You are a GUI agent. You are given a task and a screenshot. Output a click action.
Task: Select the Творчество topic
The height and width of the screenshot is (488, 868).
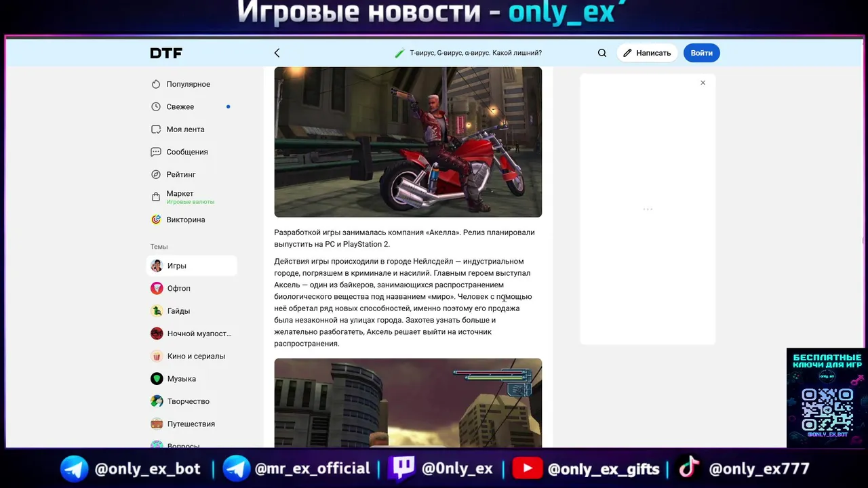click(x=189, y=401)
